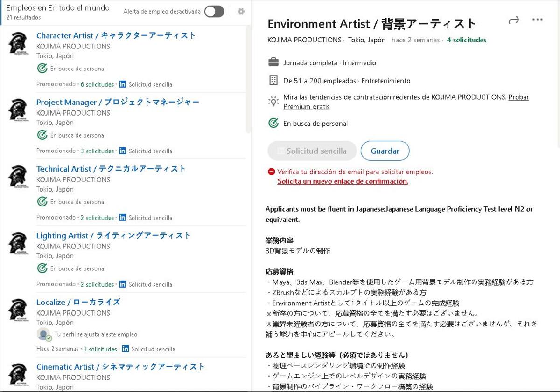Image resolution: width=560 pixels, height=392 pixels.
Task: Click hiring target icon under Lighting Artist
Action: point(42,268)
